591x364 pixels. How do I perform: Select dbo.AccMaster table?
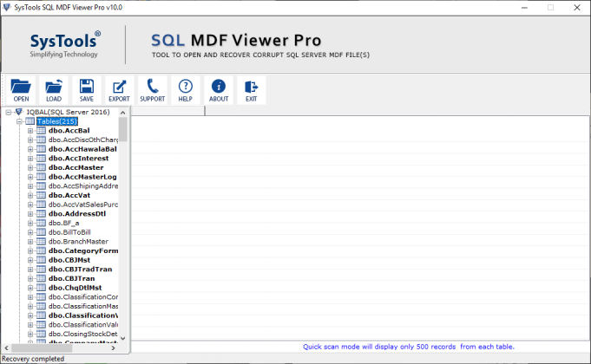(76, 167)
